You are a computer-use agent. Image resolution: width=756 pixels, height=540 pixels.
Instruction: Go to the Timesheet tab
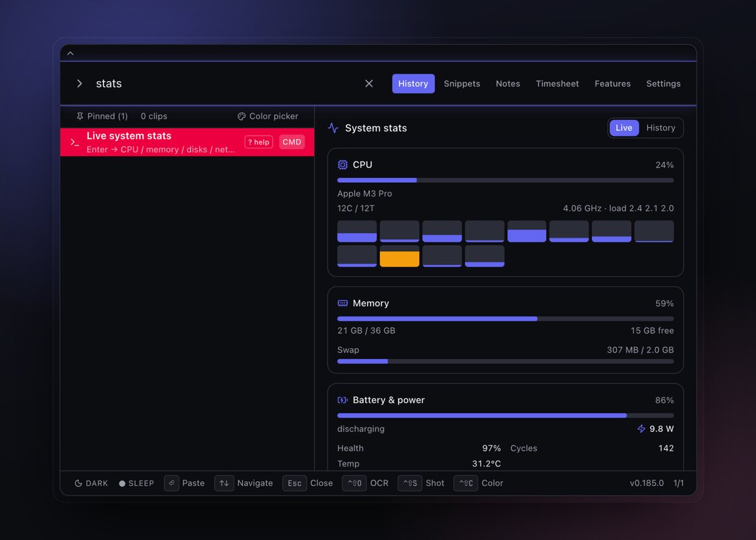click(x=558, y=84)
